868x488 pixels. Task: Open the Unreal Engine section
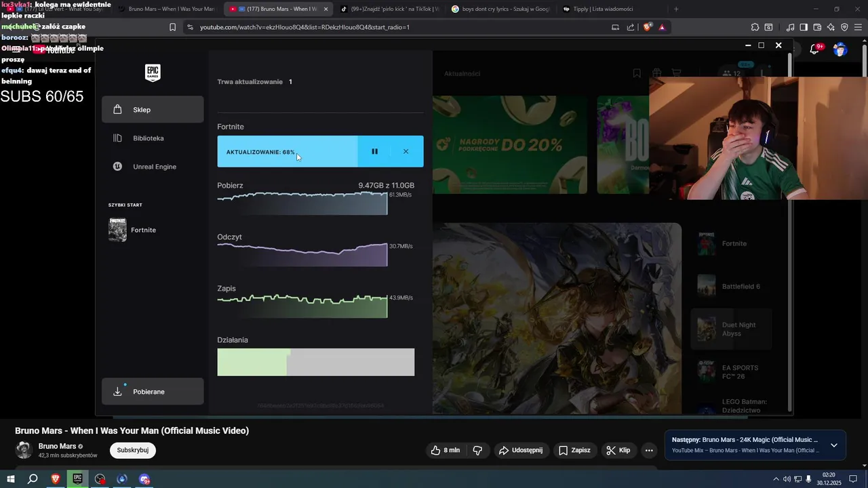(153, 167)
